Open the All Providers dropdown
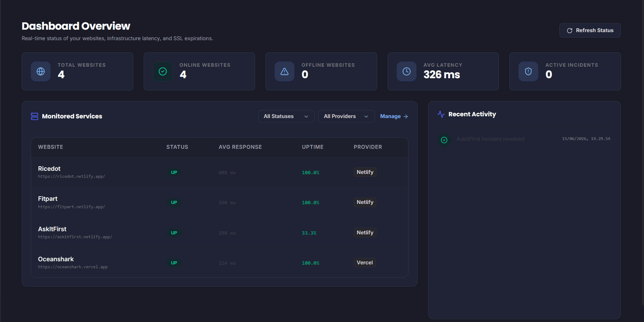Viewport: 644px width, 322px height. pyautogui.click(x=346, y=116)
